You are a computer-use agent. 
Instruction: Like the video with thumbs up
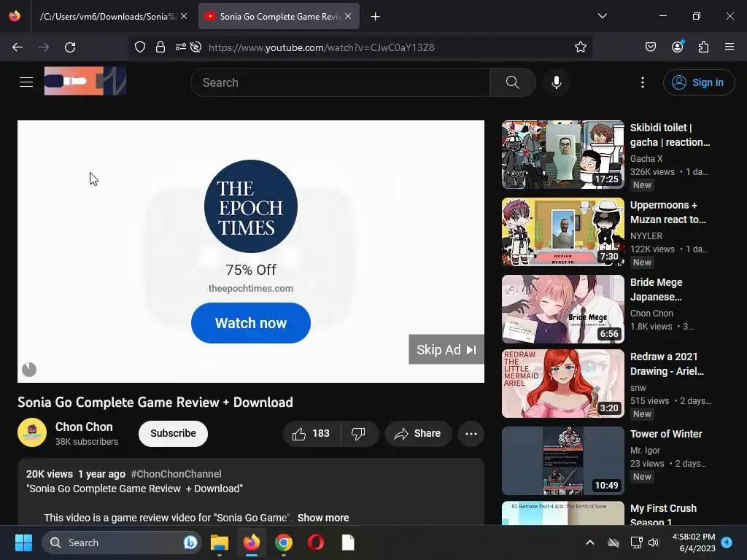[311, 433]
